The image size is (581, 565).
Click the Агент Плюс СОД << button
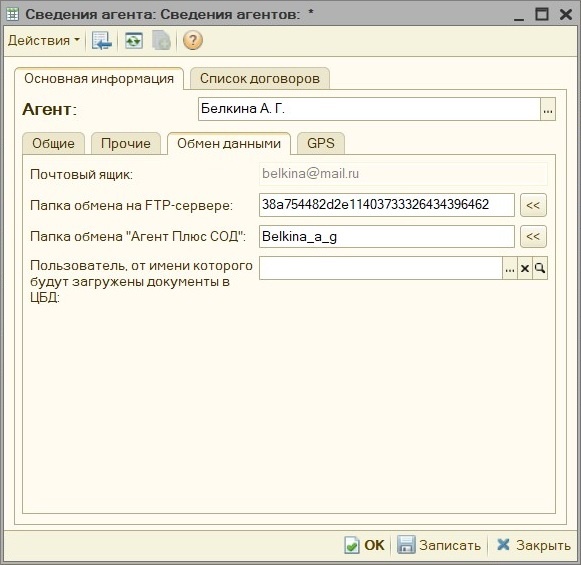click(x=533, y=236)
